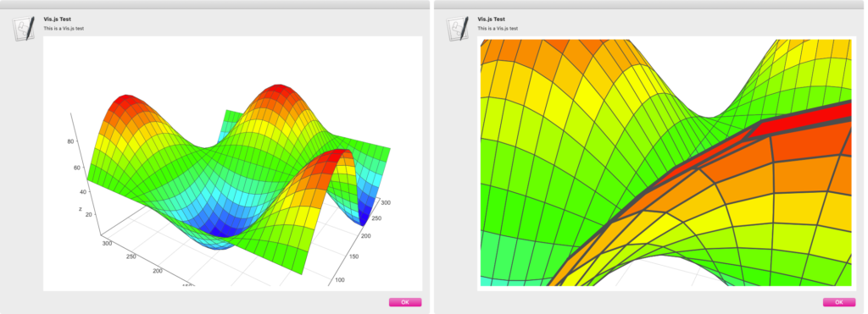
Task: Click the right-side axis value 100
Action: pyautogui.click(x=340, y=280)
